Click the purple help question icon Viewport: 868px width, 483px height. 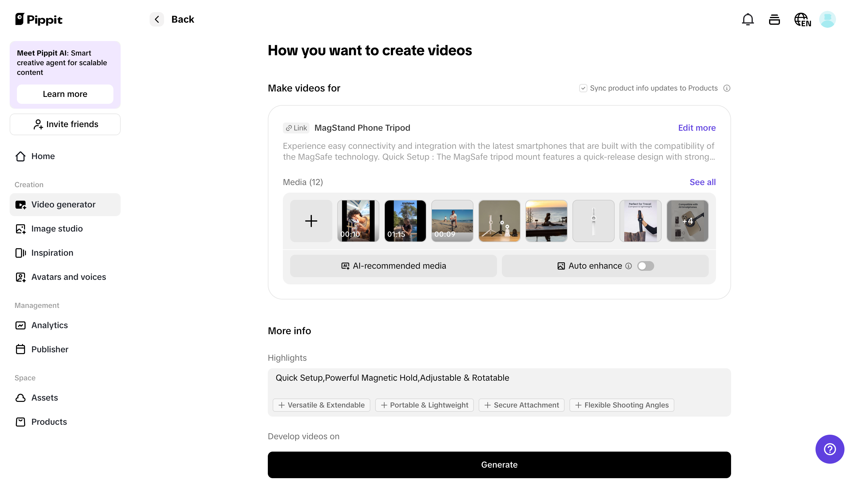click(x=829, y=449)
